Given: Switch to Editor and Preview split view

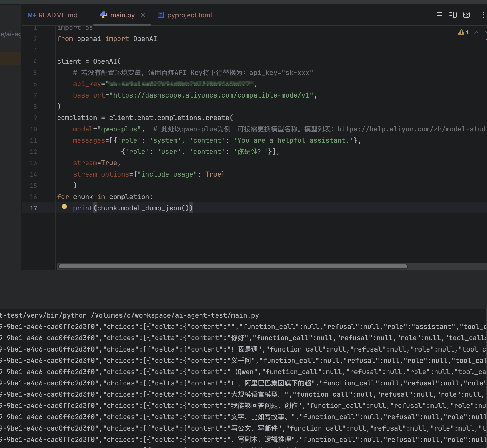Looking at the screenshot, I should (453, 15).
